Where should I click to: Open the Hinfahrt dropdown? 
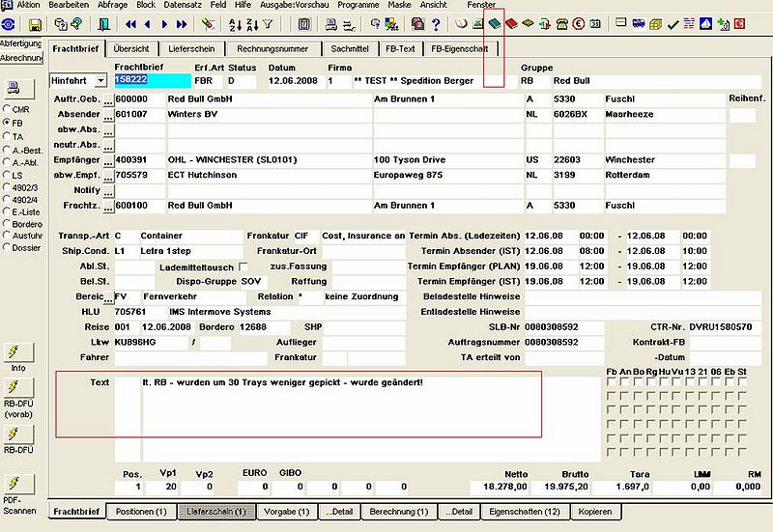(100, 80)
